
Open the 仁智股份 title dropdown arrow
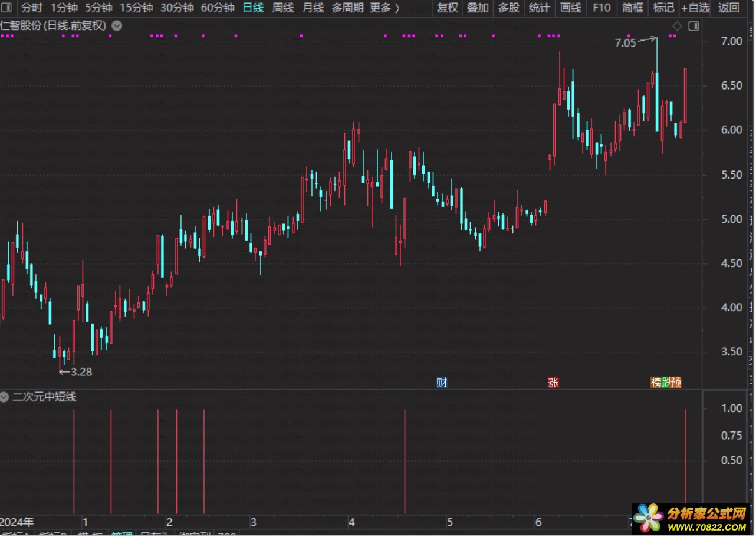[117, 26]
